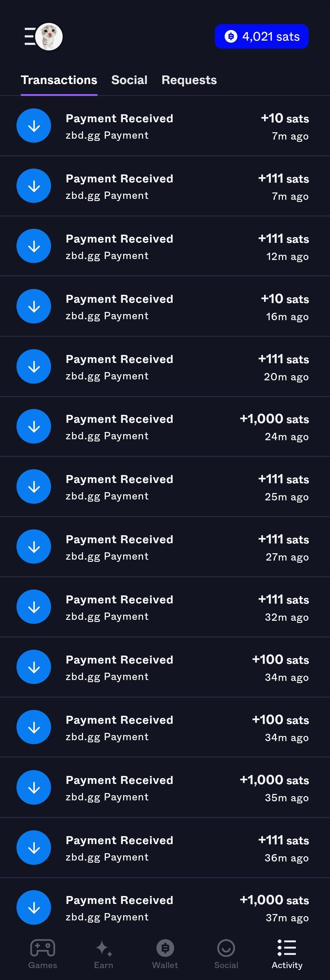Viewport: 330px width, 980px height.
Task: Open the 4,021 sats balance button
Action: click(x=262, y=37)
